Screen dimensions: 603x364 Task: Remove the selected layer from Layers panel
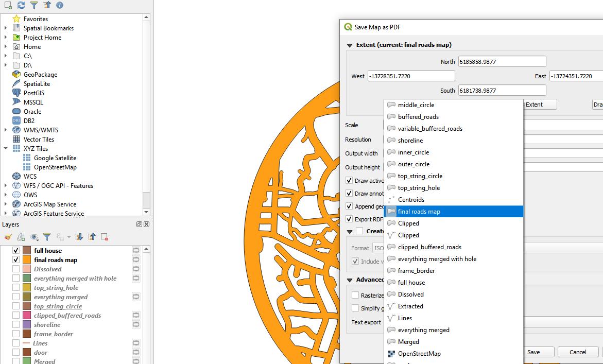(104, 237)
